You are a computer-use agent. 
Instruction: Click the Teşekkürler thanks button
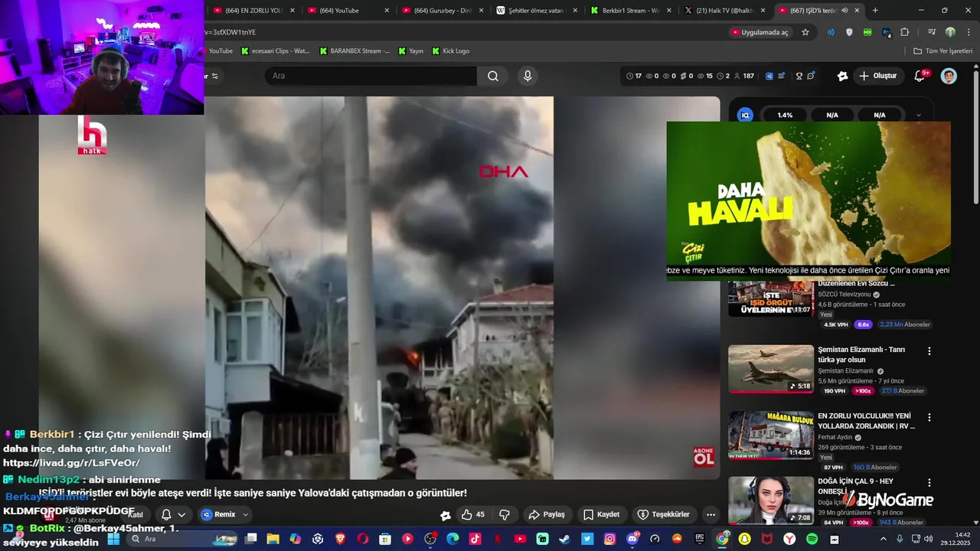(664, 514)
